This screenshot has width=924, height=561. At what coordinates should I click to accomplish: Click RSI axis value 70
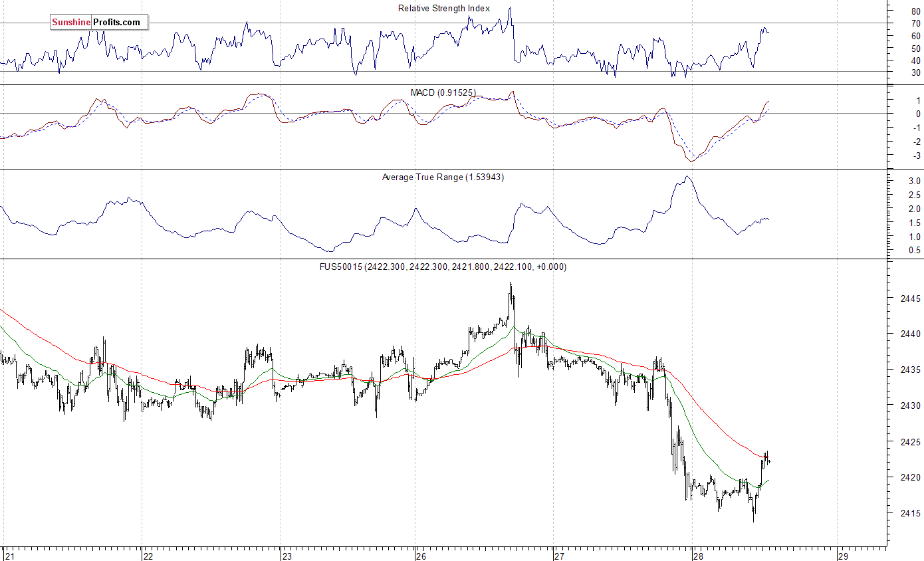pyautogui.click(x=915, y=23)
